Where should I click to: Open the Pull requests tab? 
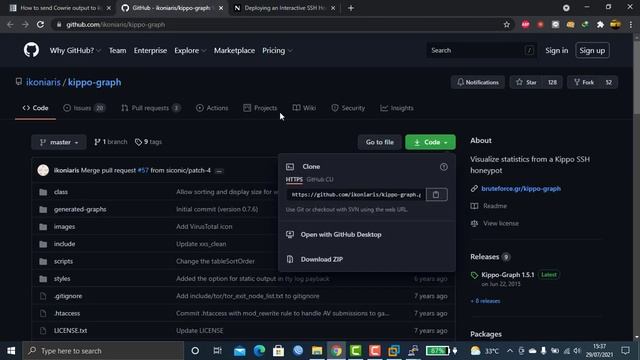(x=151, y=108)
